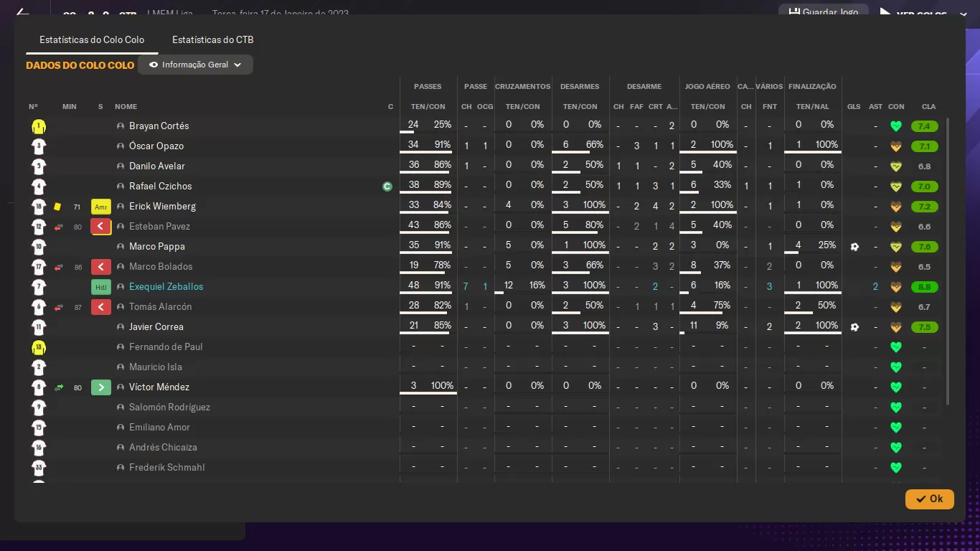Click Marco Pappa 7.6 rating

click(924, 247)
